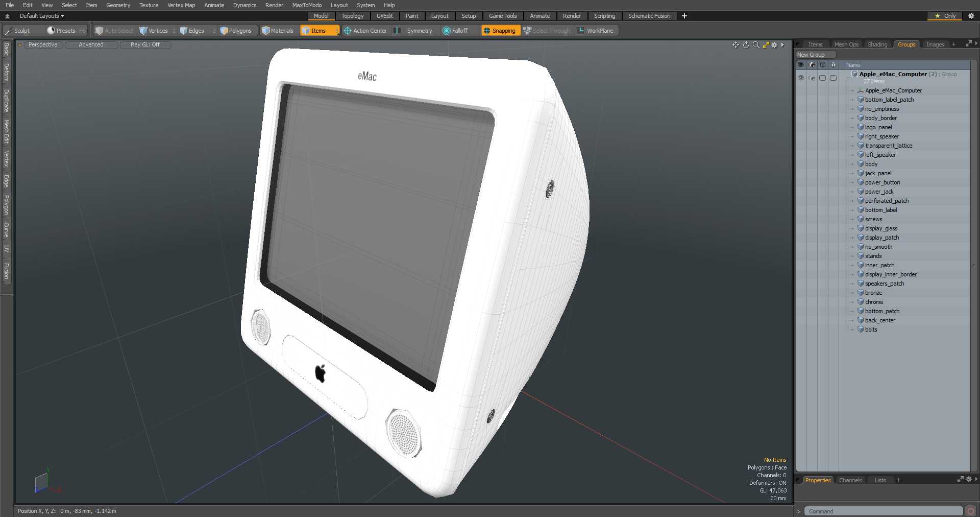The image size is (980, 517).
Task: Switch to the UVEdit layout tab
Action: point(385,16)
